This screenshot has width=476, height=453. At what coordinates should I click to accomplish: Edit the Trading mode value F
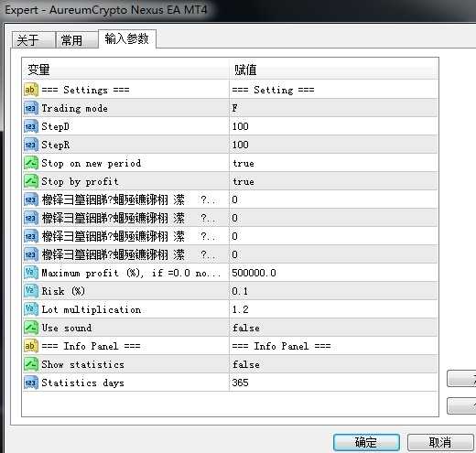coord(333,108)
